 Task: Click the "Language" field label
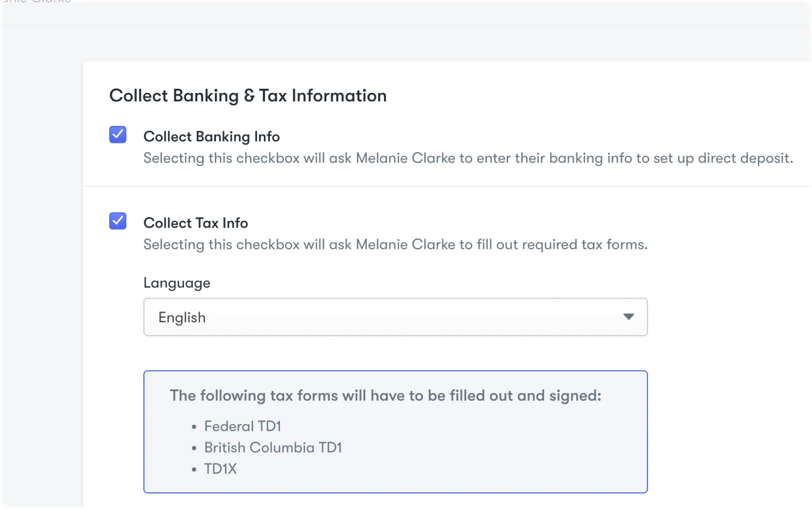[176, 283]
